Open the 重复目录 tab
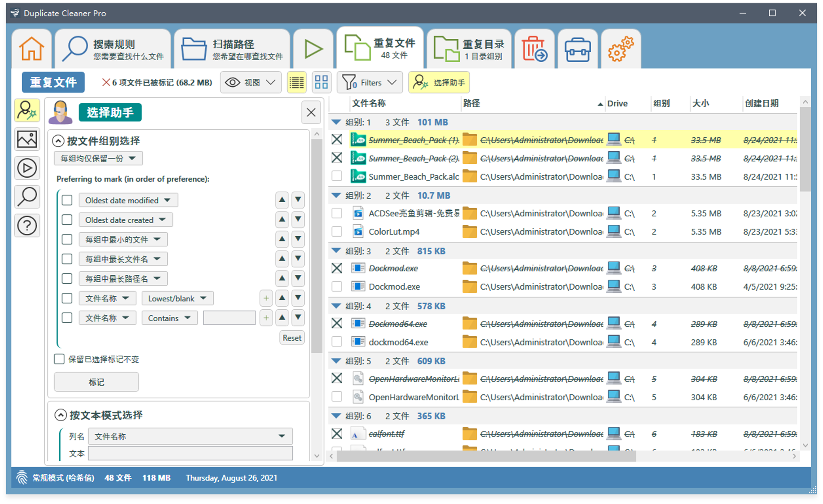Viewport: 823px width, 504px height. pyautogui.click(x=469, y=49)
